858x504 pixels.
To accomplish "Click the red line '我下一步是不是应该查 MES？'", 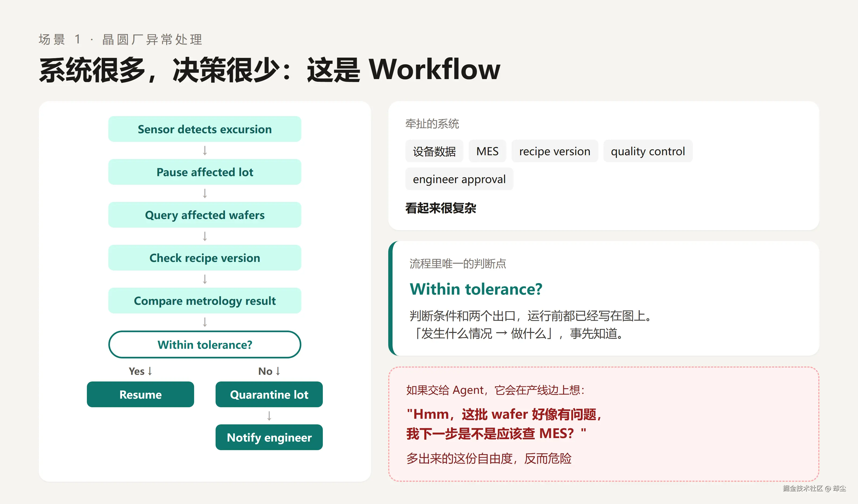I will tap(496, 433).
